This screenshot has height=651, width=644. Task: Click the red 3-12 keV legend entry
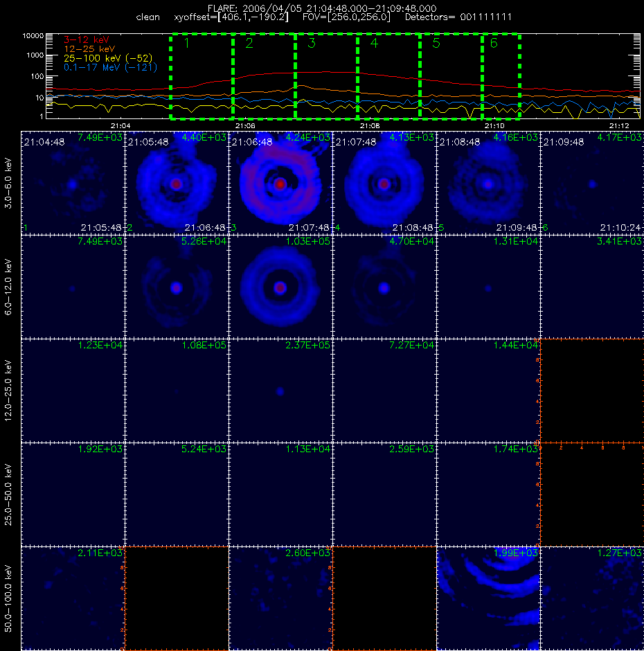pos(87,40)
